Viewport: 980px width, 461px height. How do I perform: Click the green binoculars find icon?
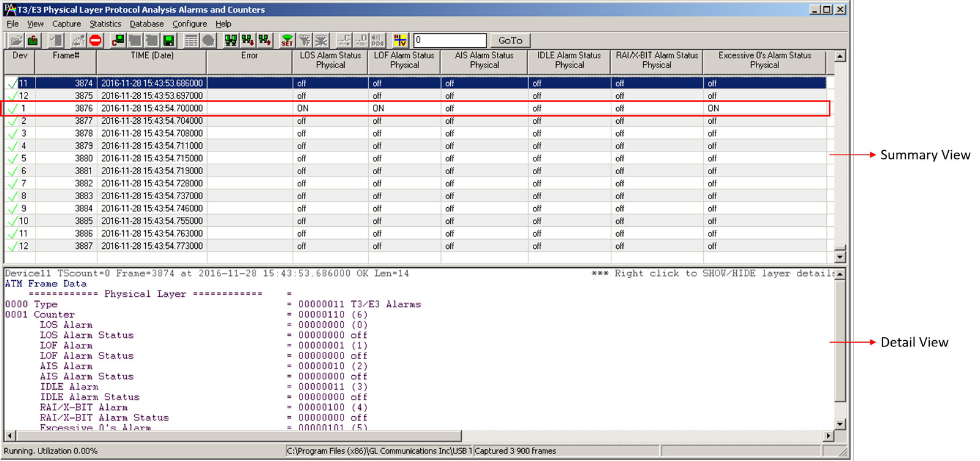(231, 40)
